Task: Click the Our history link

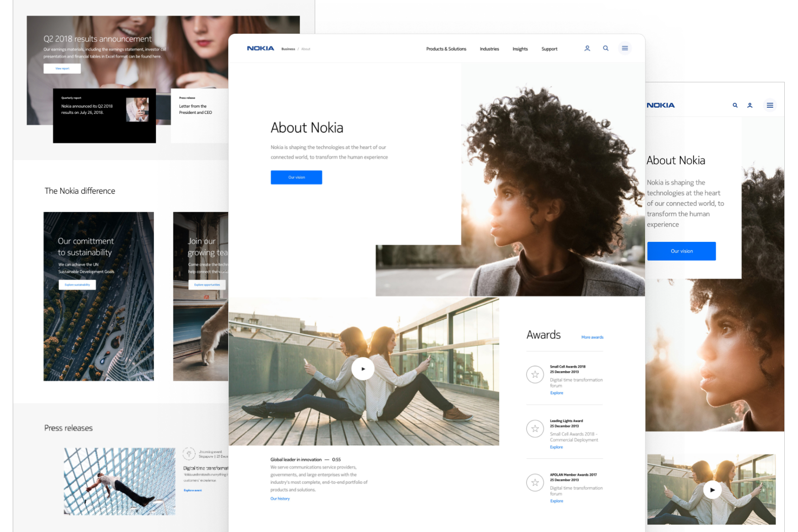Action: (280, 498)
